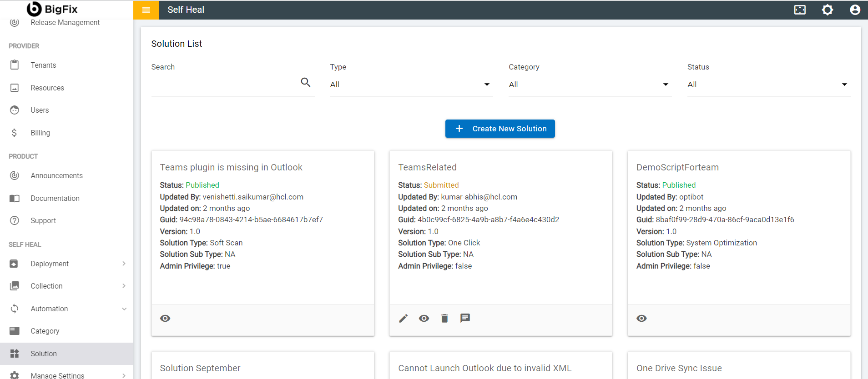View the DemoScriptForteam solution details
This screenshot has width=868, height=379.
pos(641,319)
